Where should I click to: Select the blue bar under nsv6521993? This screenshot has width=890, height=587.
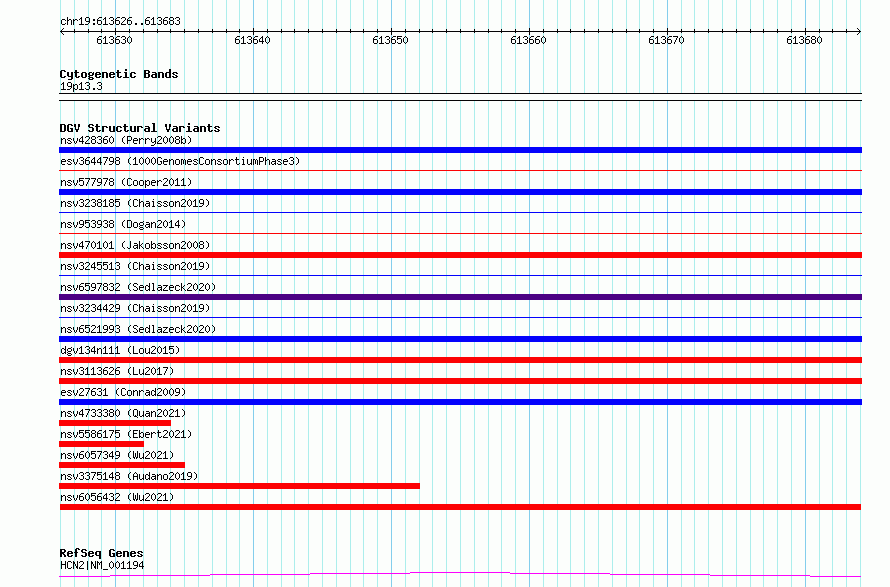click(x=460, y=339)
